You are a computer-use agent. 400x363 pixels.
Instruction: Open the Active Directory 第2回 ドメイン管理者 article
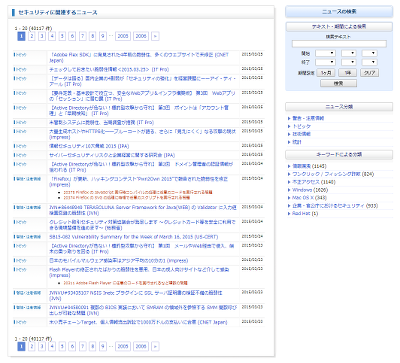point(141,167)
